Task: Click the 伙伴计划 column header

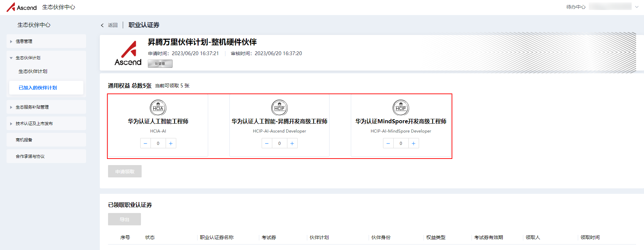Action: tap(319, 237)
